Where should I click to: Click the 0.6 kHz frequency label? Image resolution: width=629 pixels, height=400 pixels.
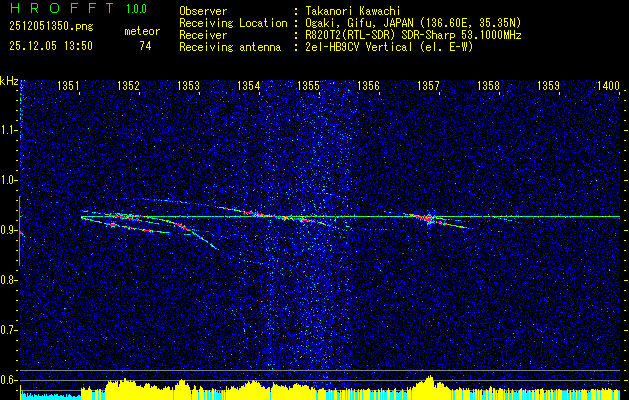(9, 380)
